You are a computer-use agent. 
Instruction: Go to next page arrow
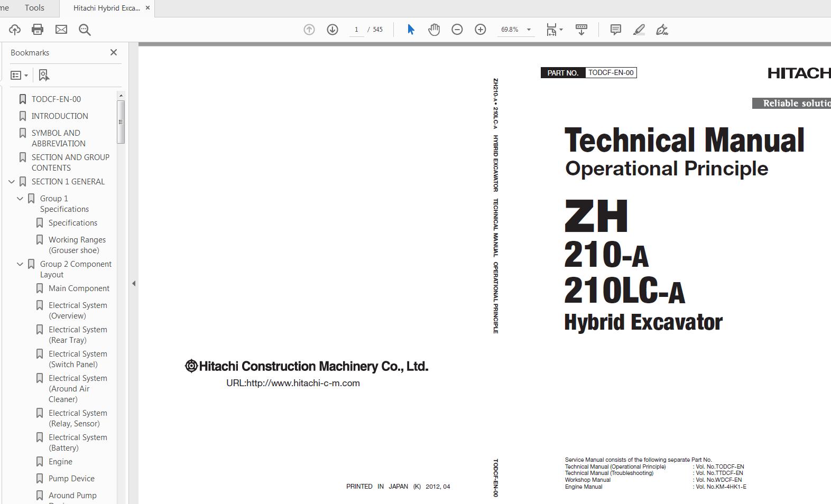click(x=333, y=30)
